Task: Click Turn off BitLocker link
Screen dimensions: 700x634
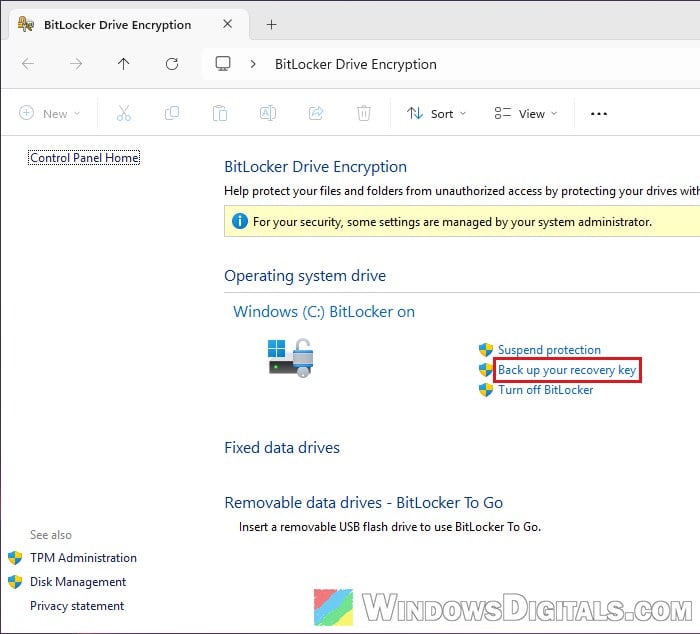Action: [546, 390]
